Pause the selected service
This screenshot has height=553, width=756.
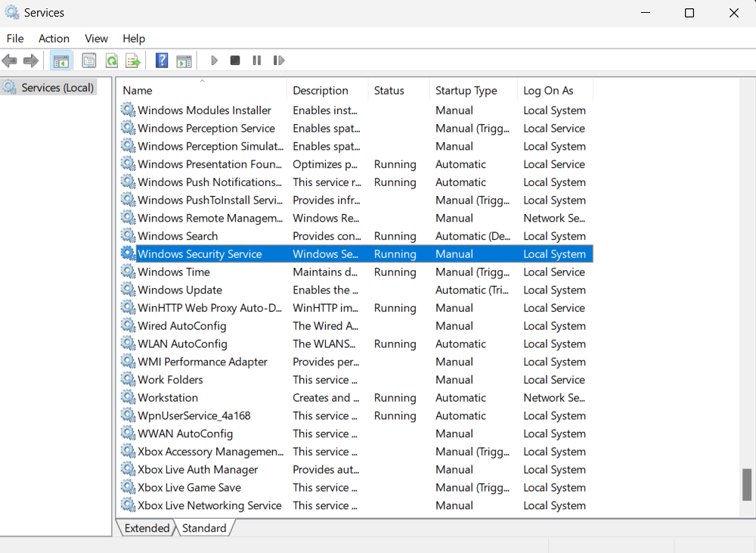coord(256,61)
